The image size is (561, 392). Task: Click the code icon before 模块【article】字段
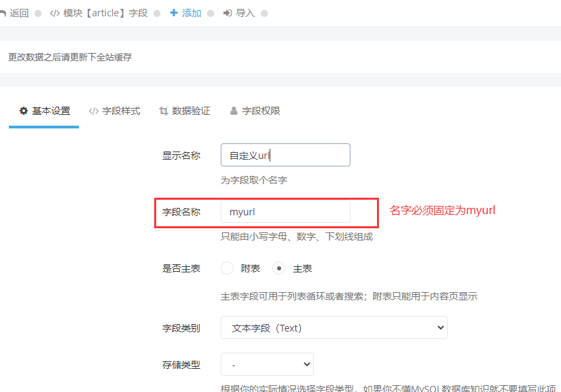tap(55, 14)
